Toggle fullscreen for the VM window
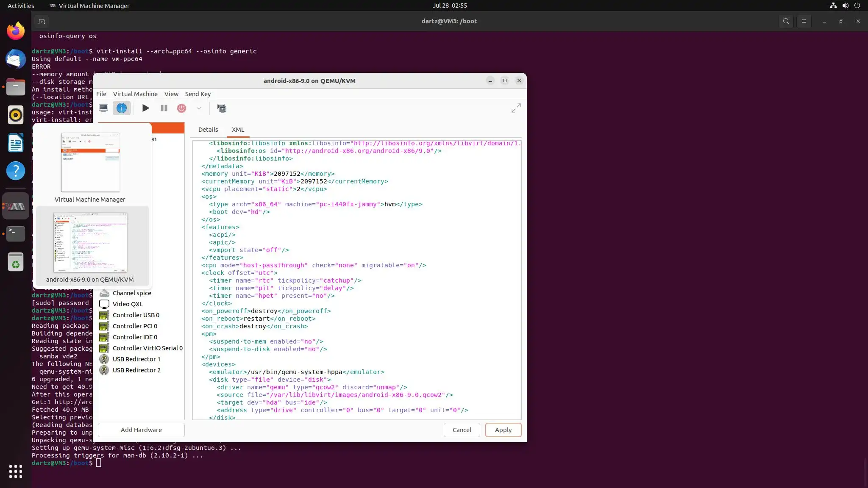The image size is (868, 488). click(x=516, y=108)
